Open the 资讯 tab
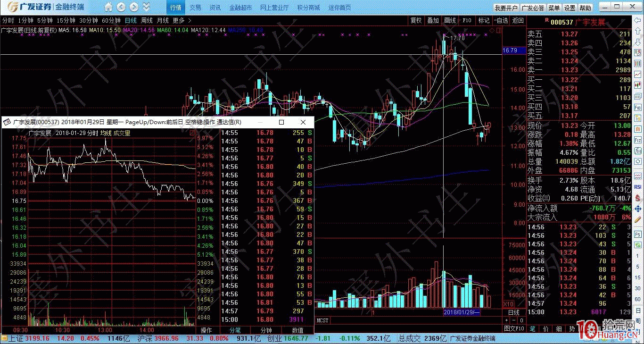The width and height of the screenshot is (644, 344). pyautogui.click(x=215, y=8)
